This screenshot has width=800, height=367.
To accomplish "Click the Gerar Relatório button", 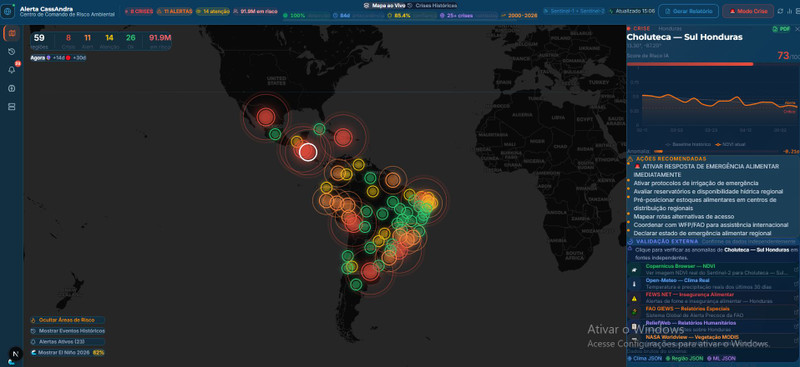I will tap(688, 11).
